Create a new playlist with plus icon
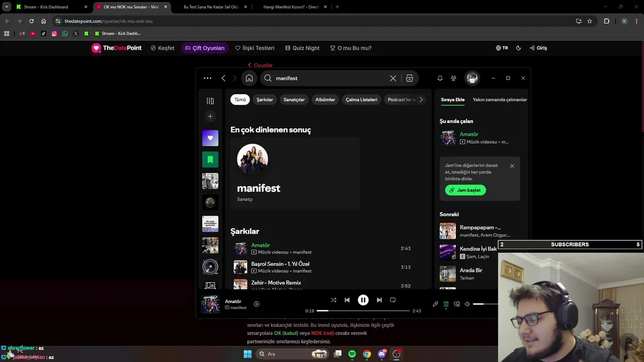 (210, 116)
